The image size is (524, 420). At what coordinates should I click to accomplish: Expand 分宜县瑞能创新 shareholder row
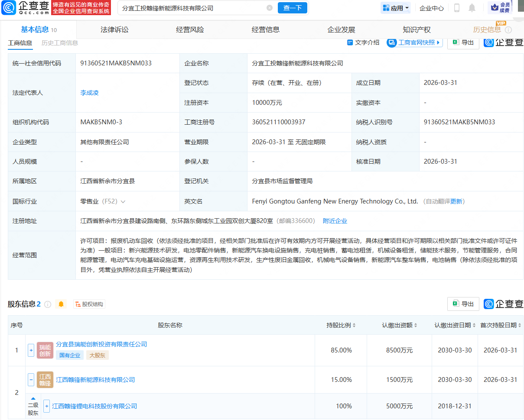pyautogui.click(x=31, y=350)
